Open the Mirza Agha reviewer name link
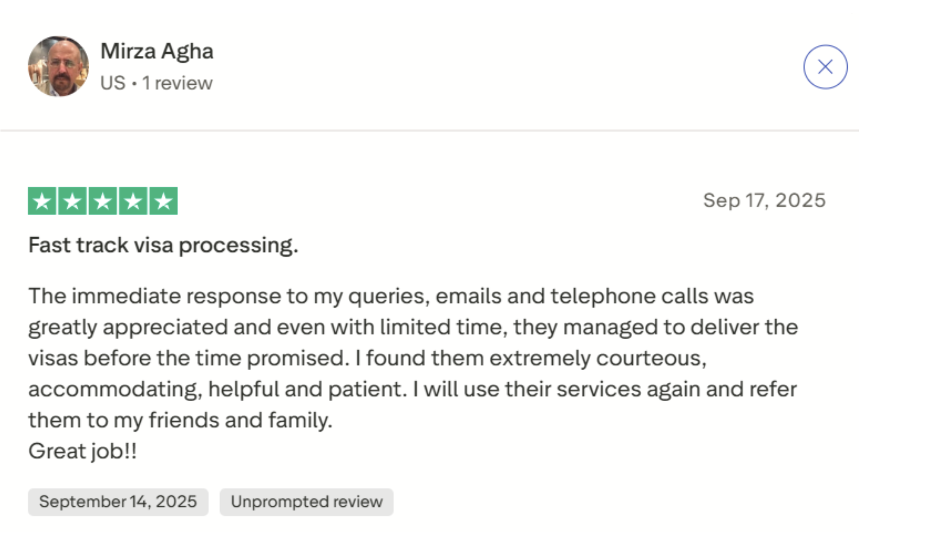Viewport: 927px width, 560px height. (156, 51)
